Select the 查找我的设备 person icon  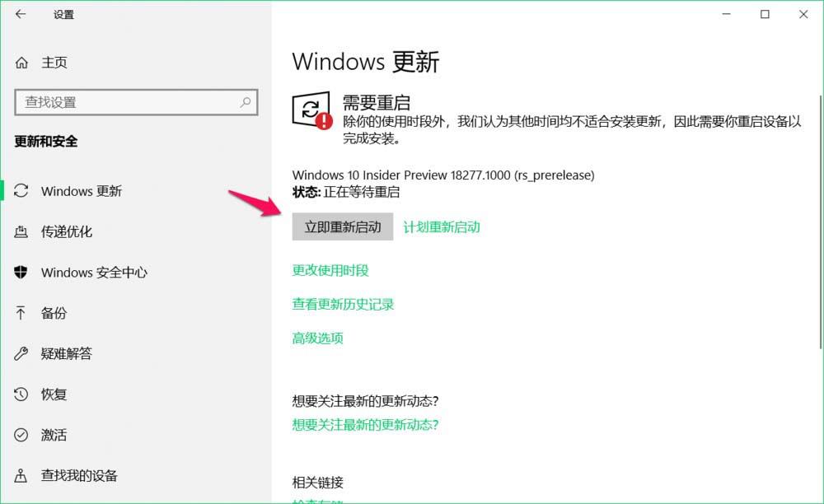21,475
